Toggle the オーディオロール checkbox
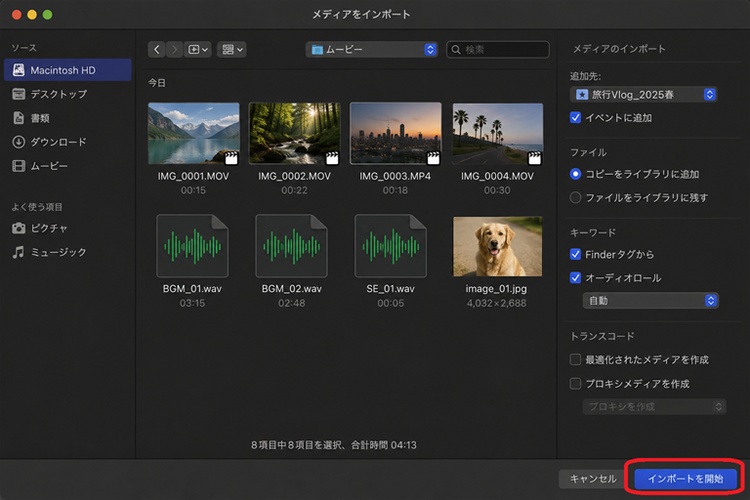The width and height of the screenshot is (750, 500). click(575, 278)
